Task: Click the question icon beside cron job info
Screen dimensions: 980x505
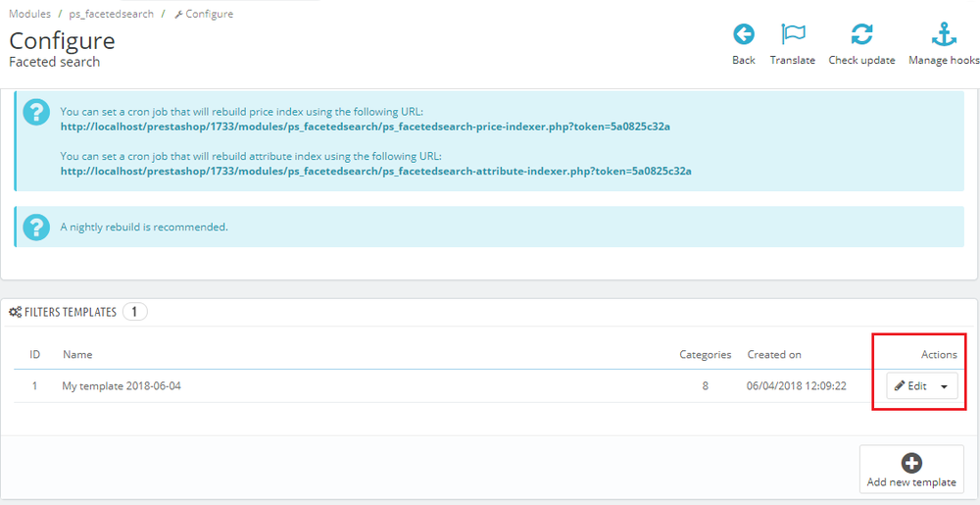Action: point(36,113)
